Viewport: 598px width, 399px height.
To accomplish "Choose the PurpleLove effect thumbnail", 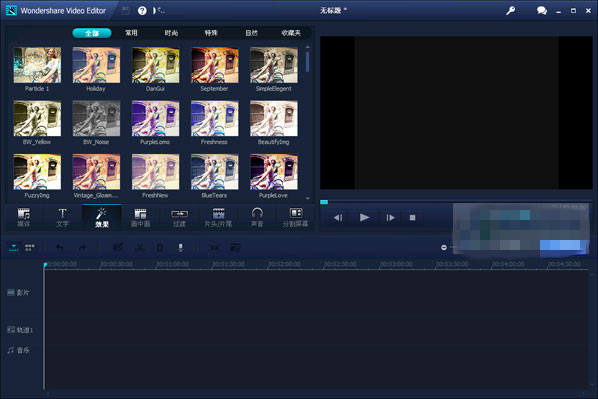I will point(274,172).
